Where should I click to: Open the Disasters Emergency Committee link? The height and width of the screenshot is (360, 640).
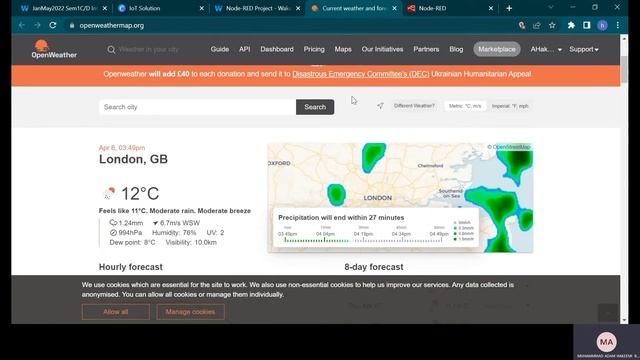361,74
